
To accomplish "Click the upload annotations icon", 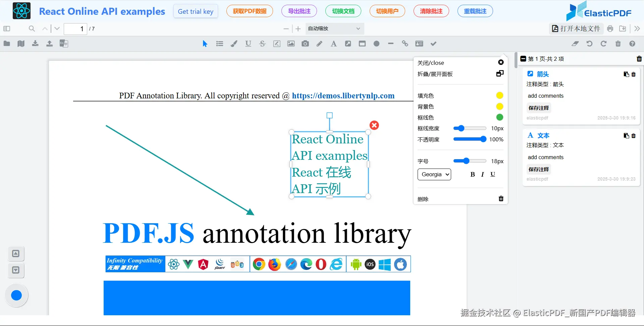I will tap(49, 43).
